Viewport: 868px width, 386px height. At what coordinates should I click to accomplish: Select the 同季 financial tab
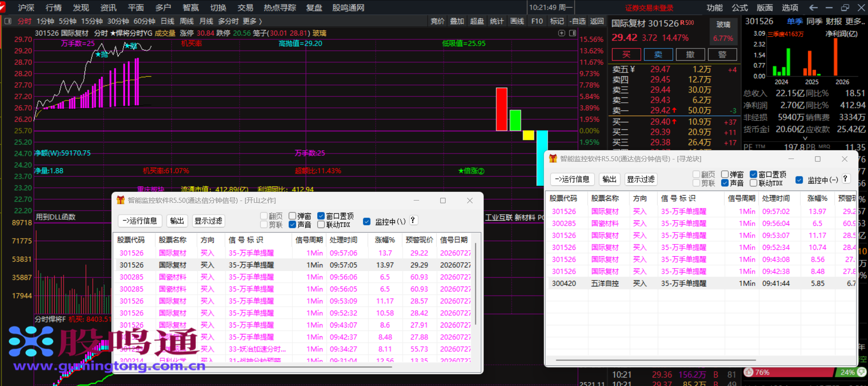coord(814,21)
